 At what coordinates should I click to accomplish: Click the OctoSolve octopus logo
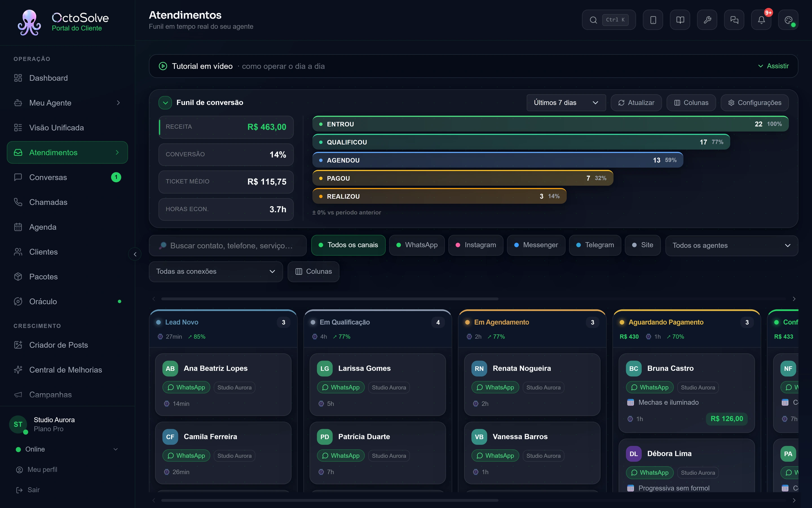tap(29, 23)
